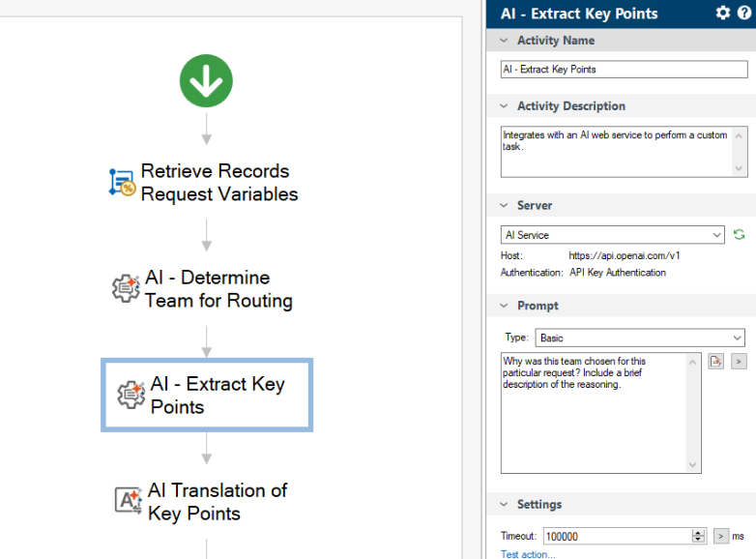Viewport: 756px width, 559px height.
Task: Collapse the Activity Description section
Action: (x=504, y=106)
